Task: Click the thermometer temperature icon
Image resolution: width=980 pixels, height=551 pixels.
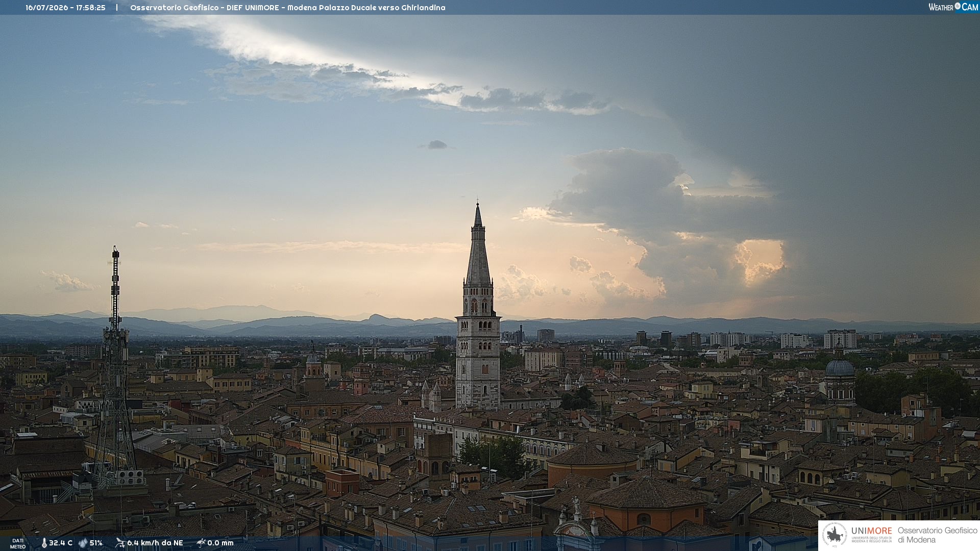Action: (x=44, y=543)
